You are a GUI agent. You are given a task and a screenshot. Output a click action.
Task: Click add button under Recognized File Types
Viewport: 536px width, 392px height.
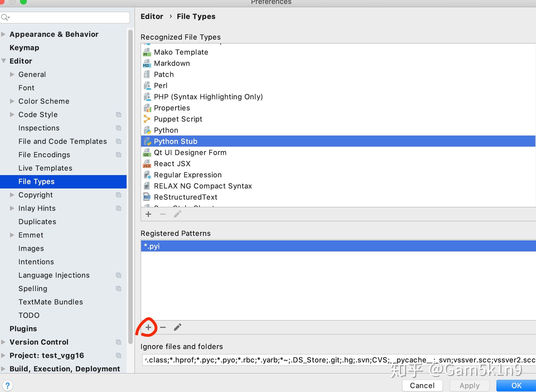point(148,214)
